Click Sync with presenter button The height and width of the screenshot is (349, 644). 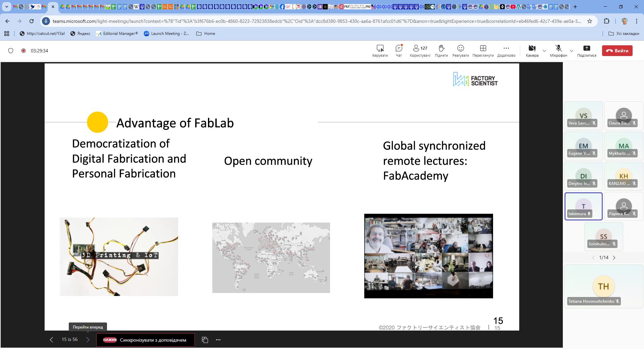tap(146, 340)
